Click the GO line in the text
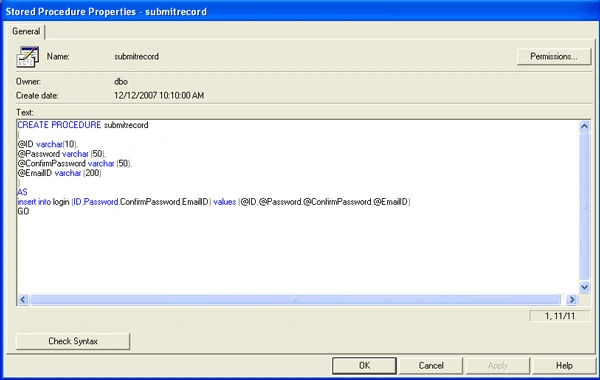 23,211
